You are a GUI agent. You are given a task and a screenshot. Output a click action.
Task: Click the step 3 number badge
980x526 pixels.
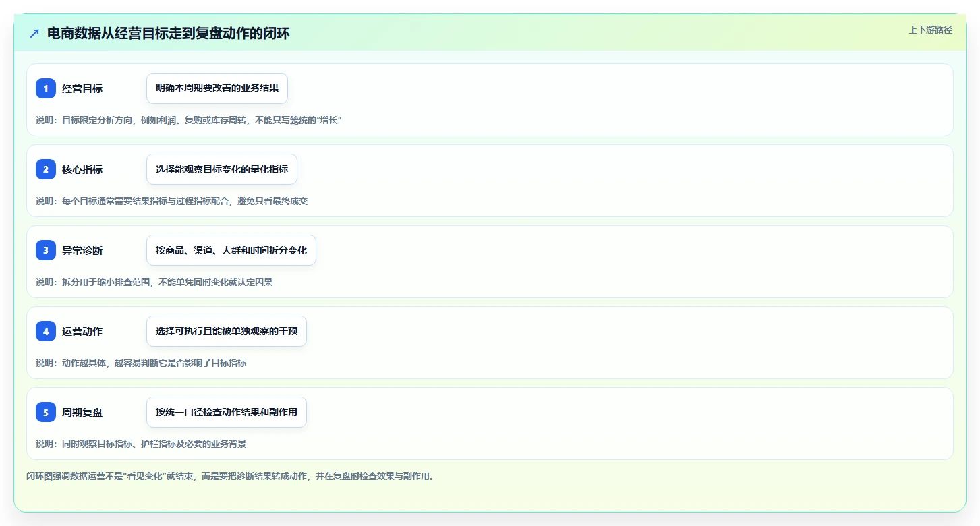tap(46, 250)
